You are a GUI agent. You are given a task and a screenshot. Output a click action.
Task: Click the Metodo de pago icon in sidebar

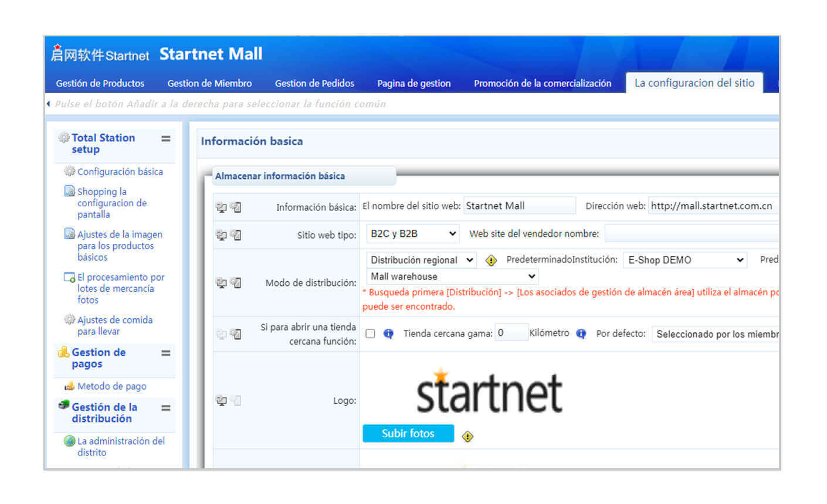(70, 386)
